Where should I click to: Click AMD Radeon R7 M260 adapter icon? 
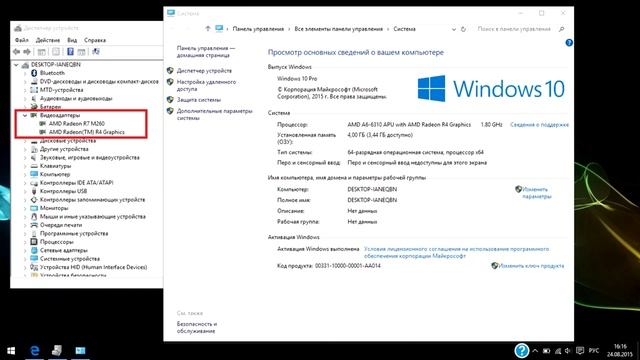pyautogui.click(x=42, y=123)
